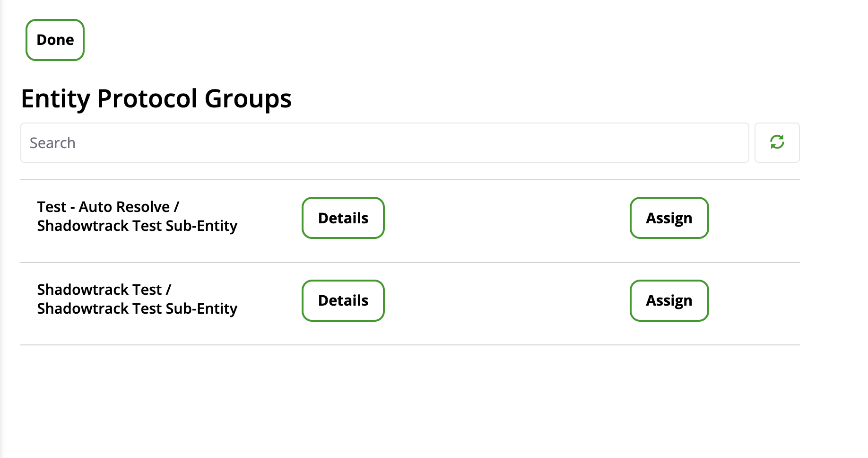Hit the second row's Assign button

point(668,300)
